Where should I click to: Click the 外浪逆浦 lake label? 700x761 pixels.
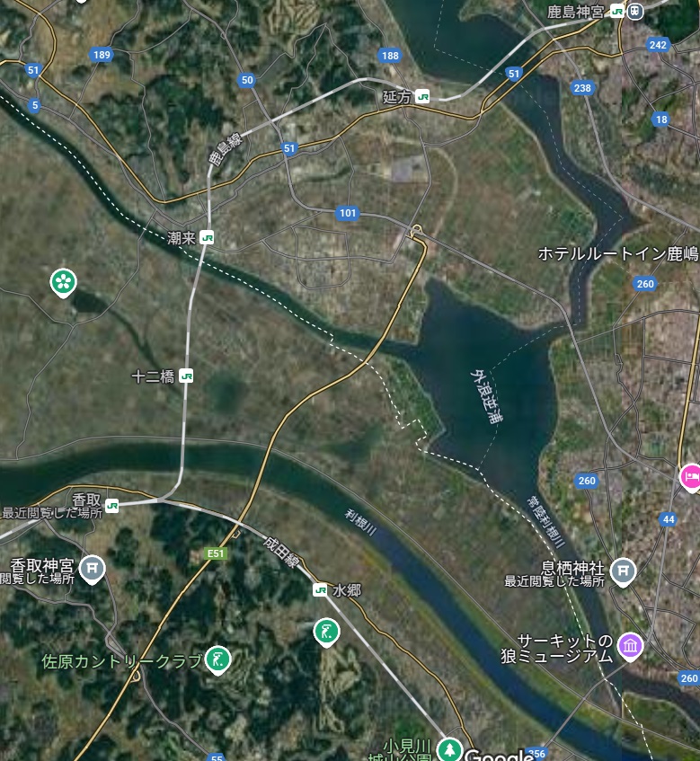click(486, 396)
